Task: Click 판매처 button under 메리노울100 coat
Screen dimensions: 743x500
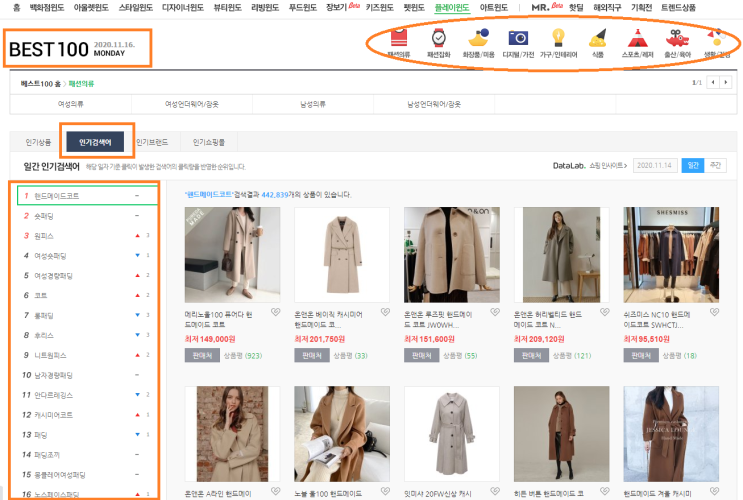Action: tap(202, 355)
